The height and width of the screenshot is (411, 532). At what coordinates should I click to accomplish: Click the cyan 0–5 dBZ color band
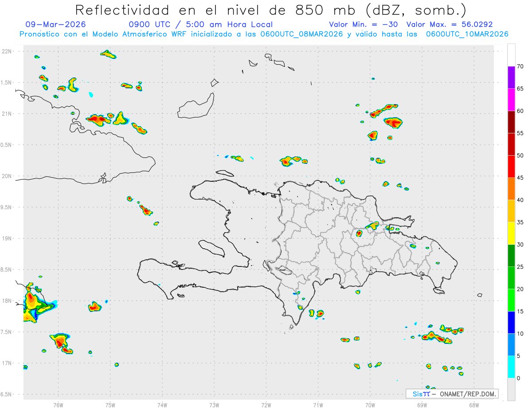511,367
